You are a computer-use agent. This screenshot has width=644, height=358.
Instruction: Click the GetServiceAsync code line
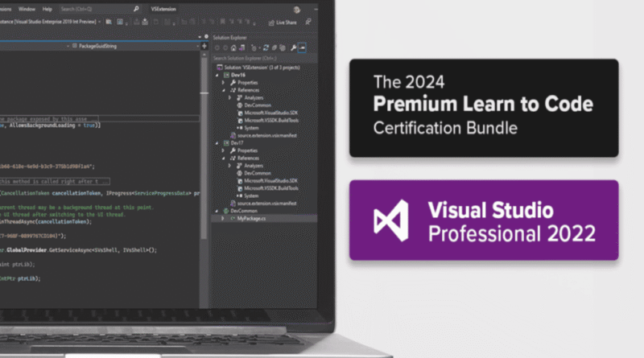click(x=78, y=250)
